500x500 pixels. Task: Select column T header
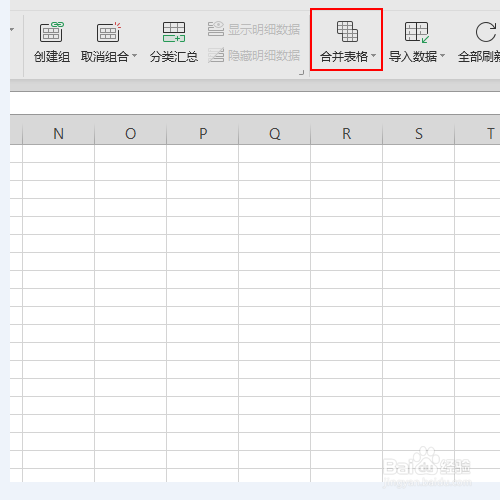(x=477, y=134)
